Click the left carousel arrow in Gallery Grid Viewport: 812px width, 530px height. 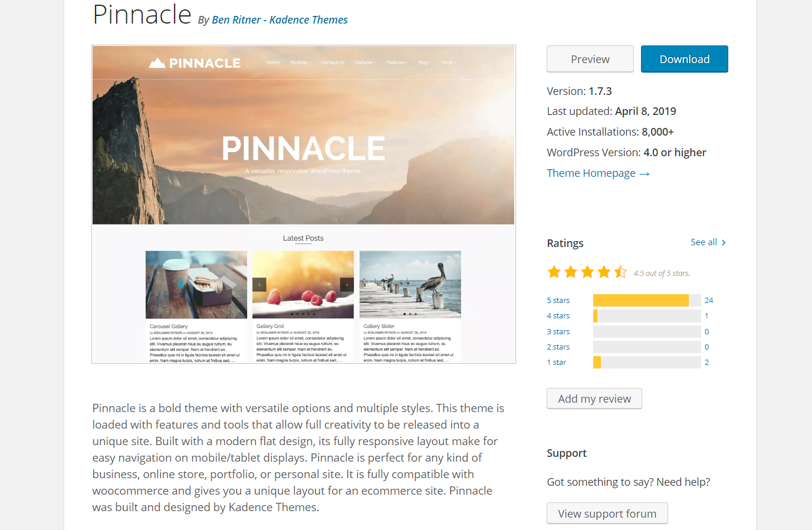tap(259, 284)
